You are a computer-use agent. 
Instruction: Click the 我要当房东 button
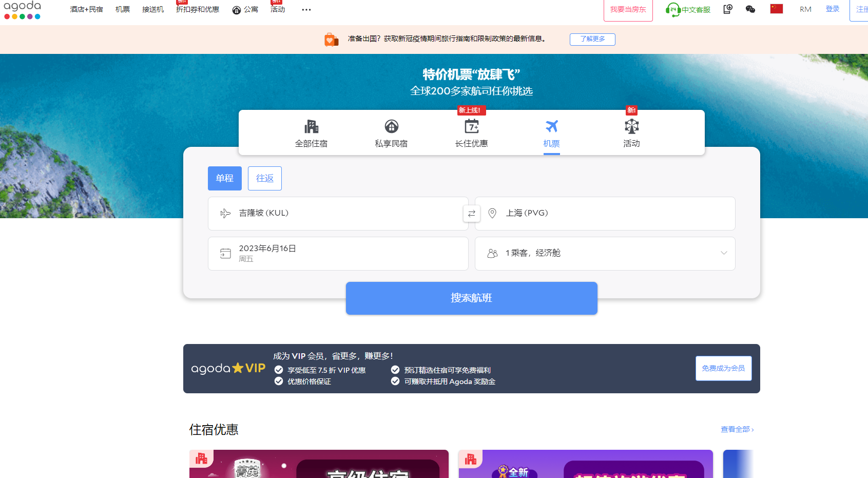(x=628, y=10)
